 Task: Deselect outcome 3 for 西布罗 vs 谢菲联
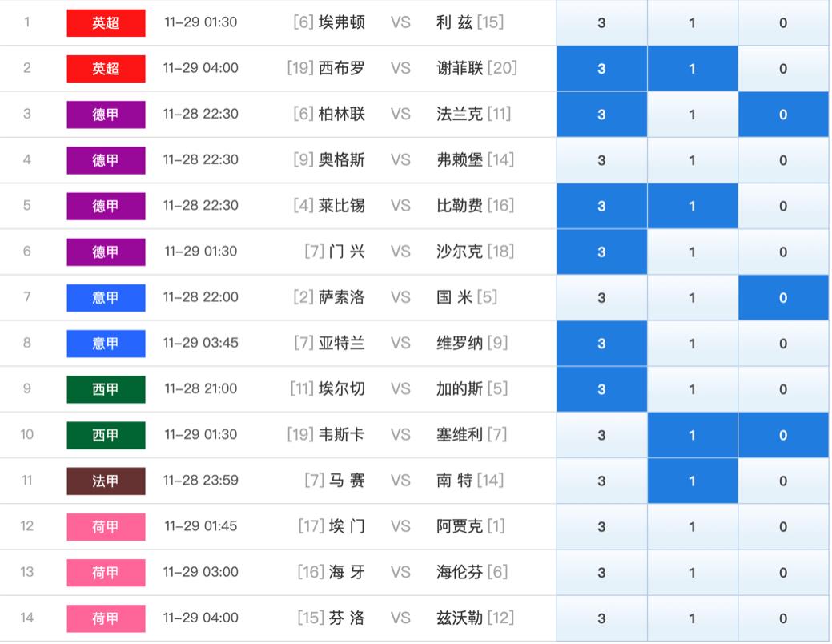[x=601, y=69]
